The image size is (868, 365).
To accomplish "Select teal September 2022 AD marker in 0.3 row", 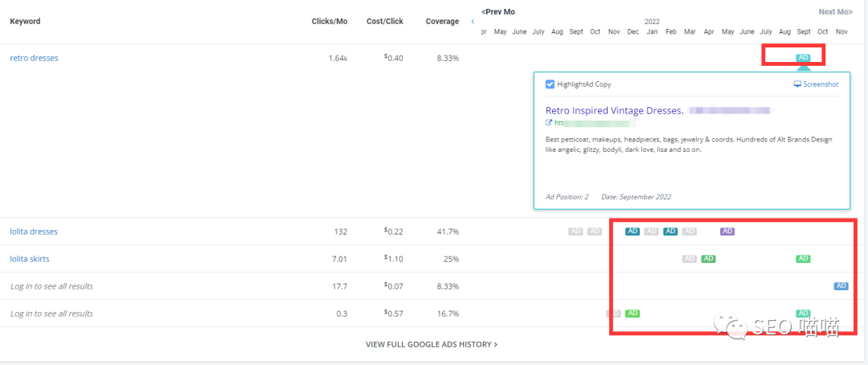I will pos(803,314).
